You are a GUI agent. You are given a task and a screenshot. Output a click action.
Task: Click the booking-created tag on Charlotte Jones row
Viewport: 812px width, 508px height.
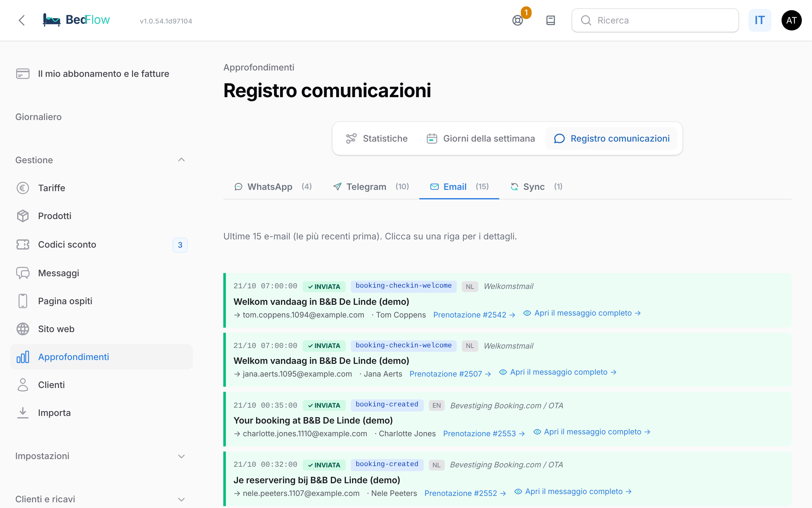pos(387,405)
